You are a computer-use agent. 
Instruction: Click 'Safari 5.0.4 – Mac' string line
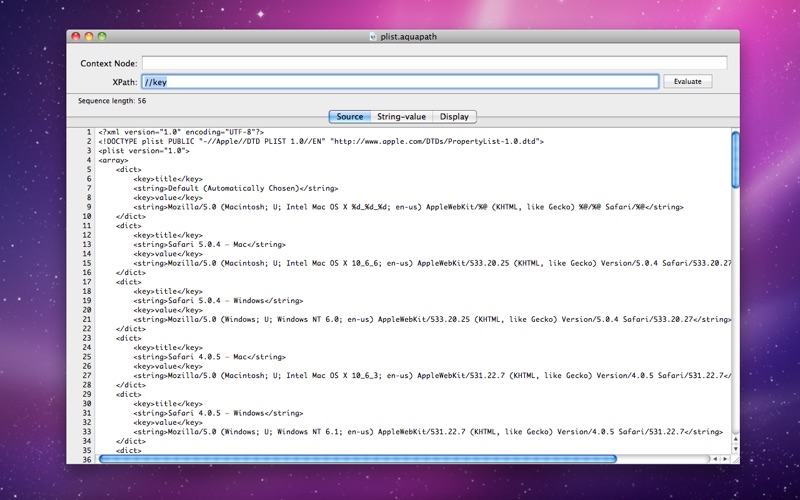click(210, 244)
